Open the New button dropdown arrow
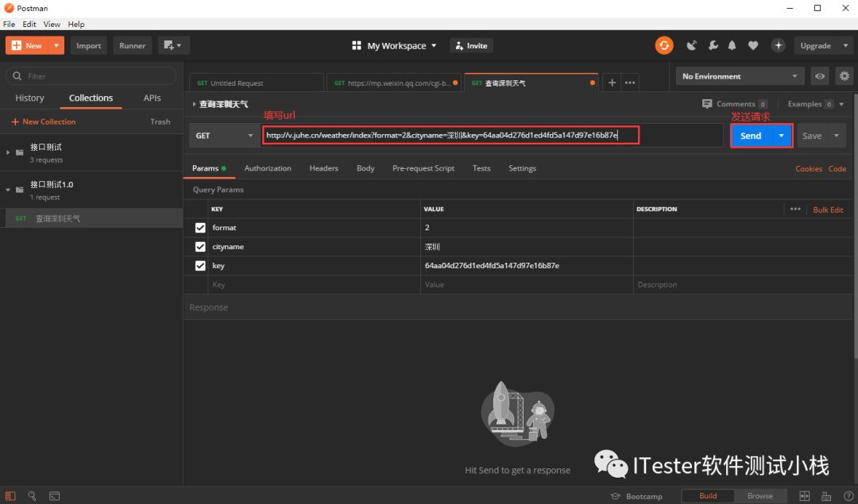Image resolution: width=858 pixels, height=504 pixels. (x=56, y=45)
